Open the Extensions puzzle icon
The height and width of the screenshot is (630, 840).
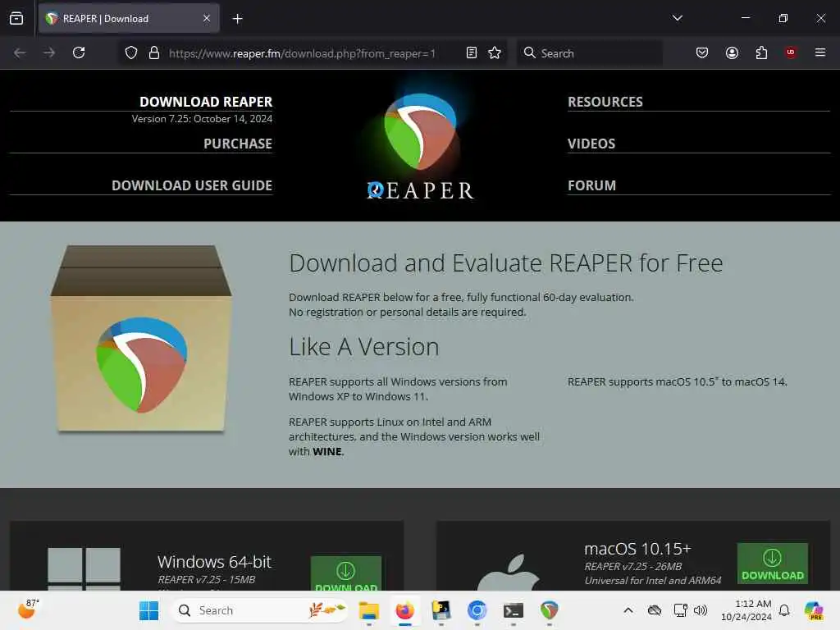[x=761, y=52]
